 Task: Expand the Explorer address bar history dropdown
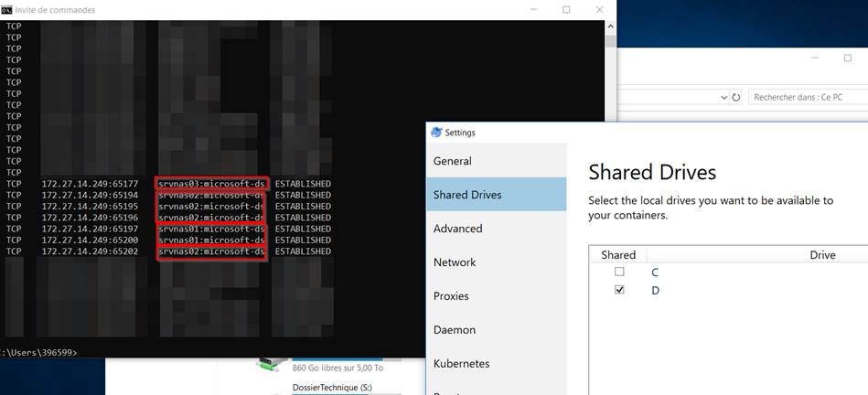(x=724, y=97)
